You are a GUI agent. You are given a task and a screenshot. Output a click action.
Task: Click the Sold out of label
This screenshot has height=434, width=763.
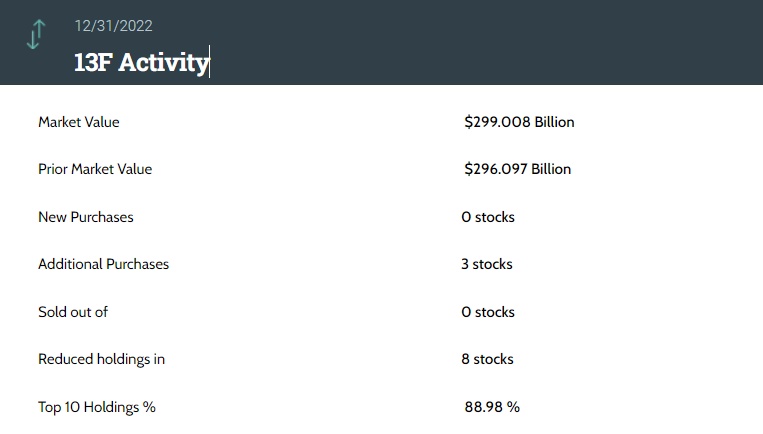(73, 312)
